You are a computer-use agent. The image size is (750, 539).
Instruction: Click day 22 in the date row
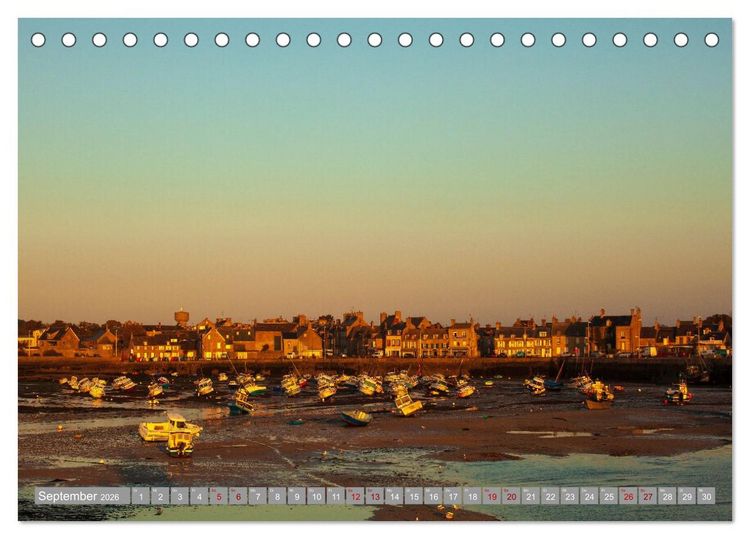coord(551,496)
